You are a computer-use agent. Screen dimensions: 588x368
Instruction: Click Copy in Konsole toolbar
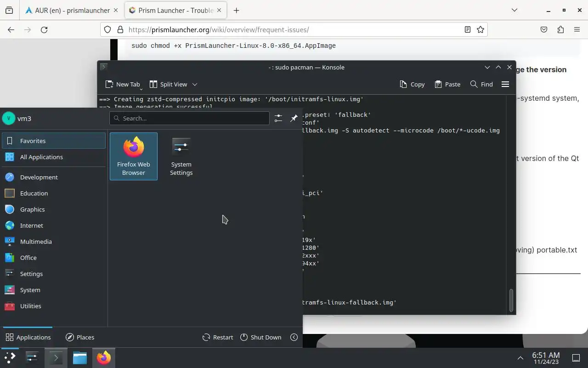pyautogui.click(x=412, y=84)
